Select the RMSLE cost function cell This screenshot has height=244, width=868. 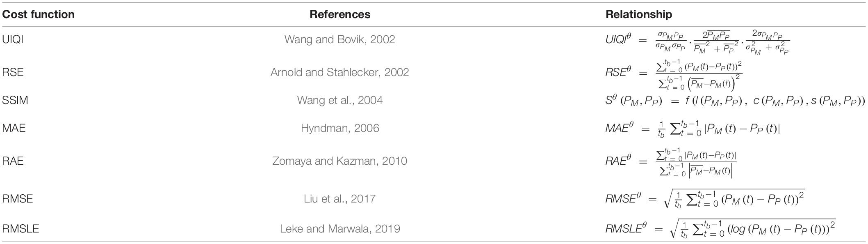click(x=21, y=228)
